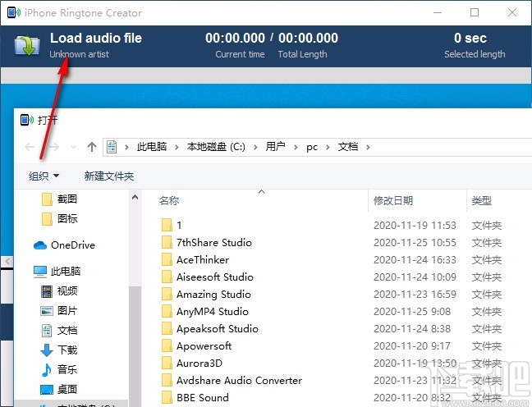Select pc in the address breadcrumb

point(312,148)
